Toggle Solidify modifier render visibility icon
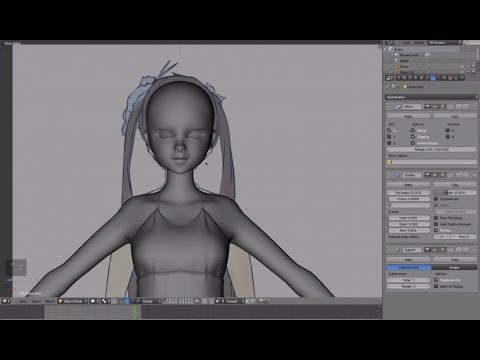Viewport: 480px width, 360px height. click(428, 175)
